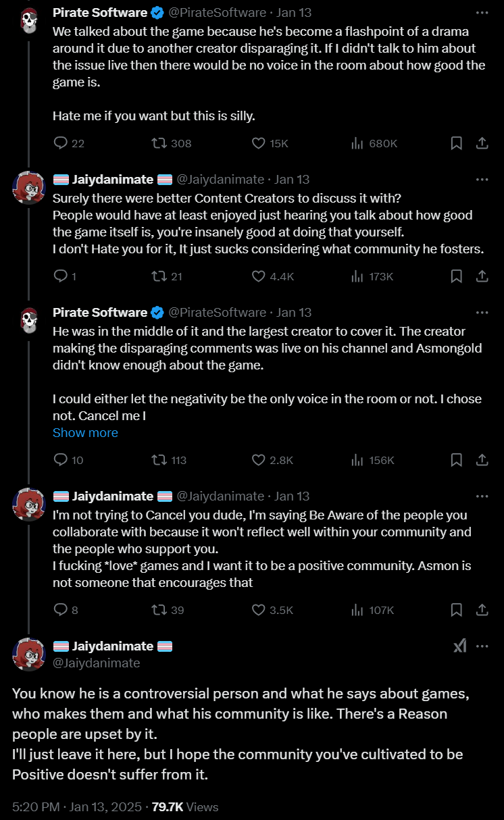Open Jaiydanimate's avatar on the main tweet
This screenshot has height=820, width=504.
[x=28, y=655]
